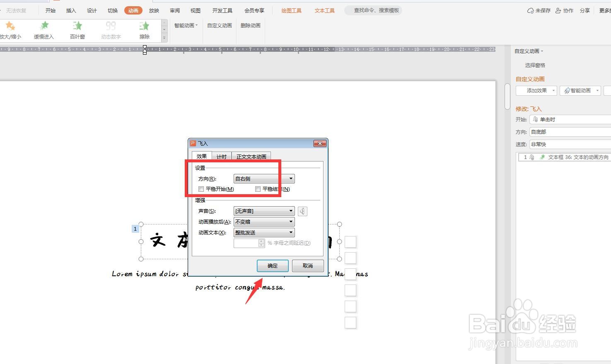Open the 文本工具 ribbon tab
This screenshot has width=611, height=364.
[325, 10]
